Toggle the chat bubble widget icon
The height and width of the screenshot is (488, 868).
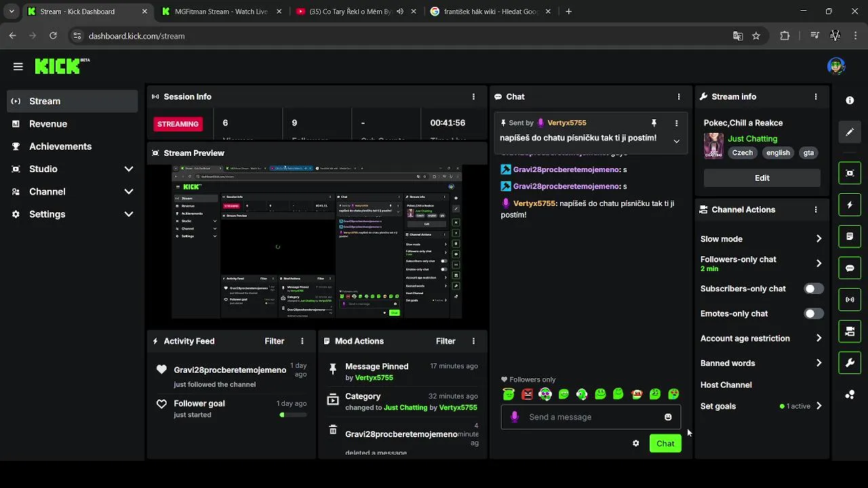coord(850,268)
